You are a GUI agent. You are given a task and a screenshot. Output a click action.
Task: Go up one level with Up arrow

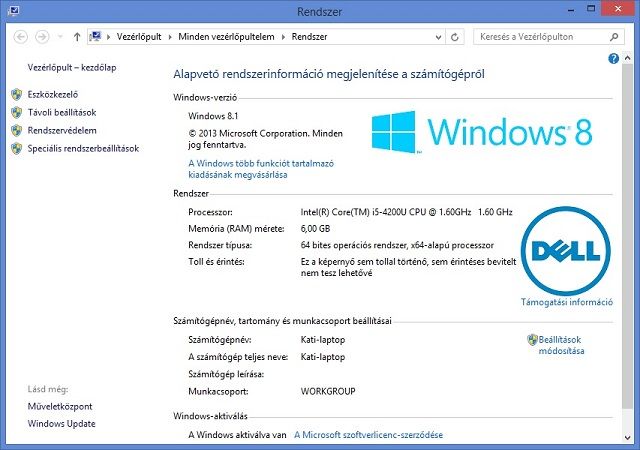coord(77,37)
